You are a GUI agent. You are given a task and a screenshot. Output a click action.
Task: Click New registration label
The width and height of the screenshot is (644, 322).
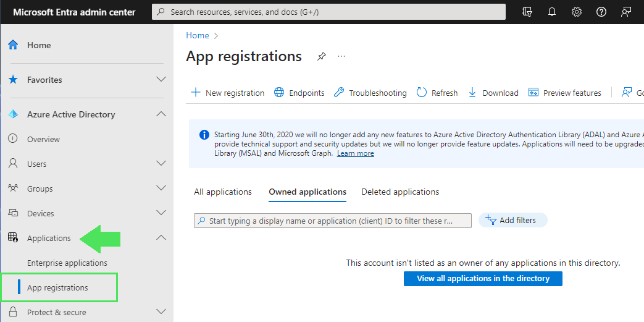[x=235, y=93]
